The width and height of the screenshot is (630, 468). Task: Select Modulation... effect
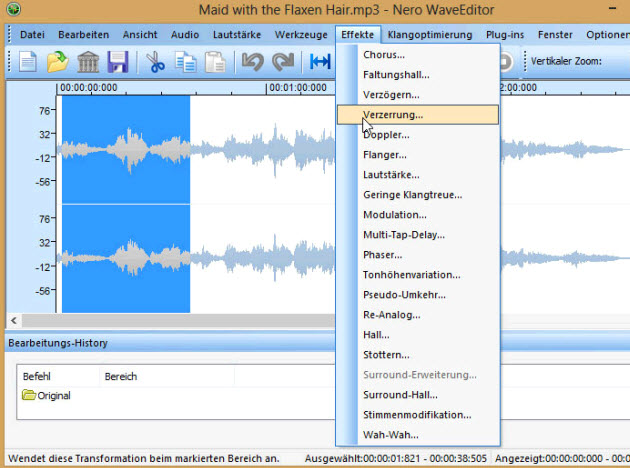(x=418, y=215)
